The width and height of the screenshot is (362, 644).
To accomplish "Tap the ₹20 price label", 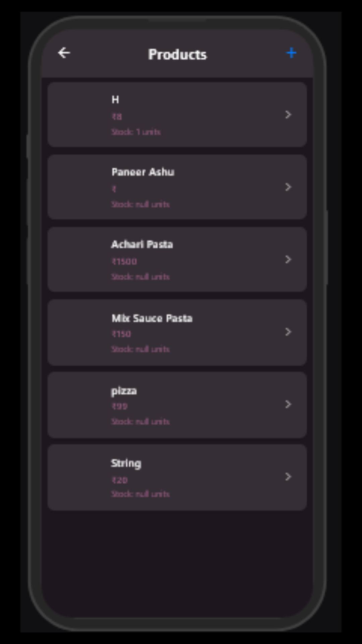I will coord(120,480).
